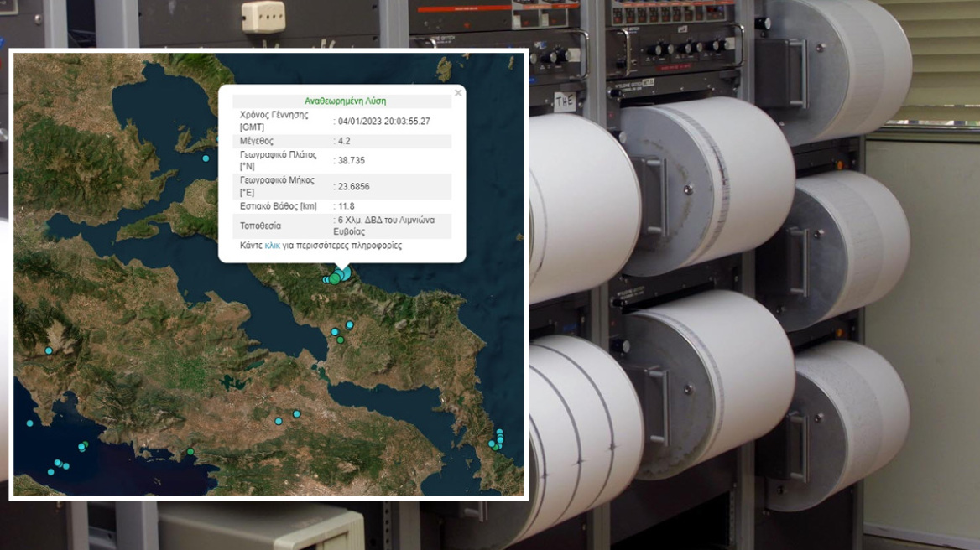Click the topmost marker in the southeast cluster

(x=499, y=432)
